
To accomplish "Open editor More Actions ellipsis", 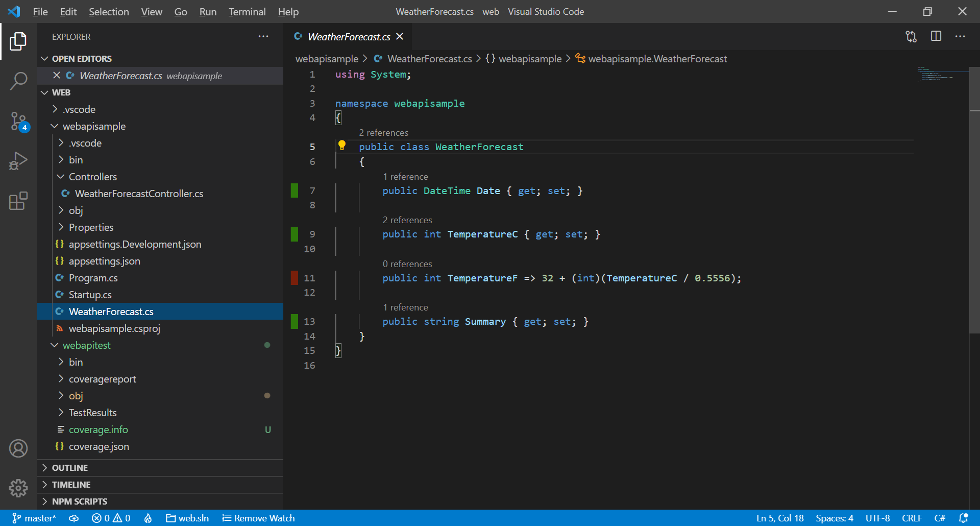I will 960,36.
